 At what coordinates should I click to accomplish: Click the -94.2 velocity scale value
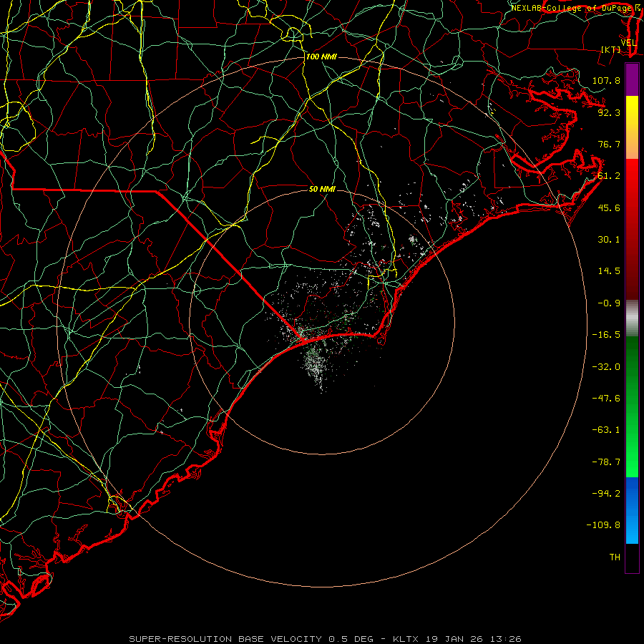pos(606,493)
